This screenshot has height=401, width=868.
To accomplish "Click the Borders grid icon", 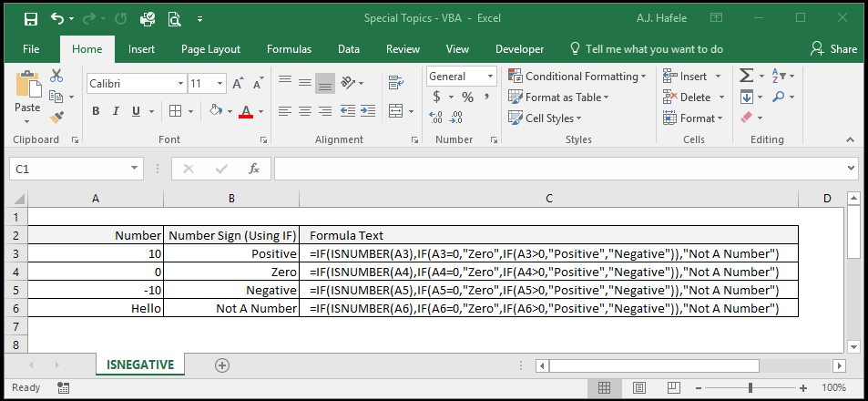I will pos(175,111).
